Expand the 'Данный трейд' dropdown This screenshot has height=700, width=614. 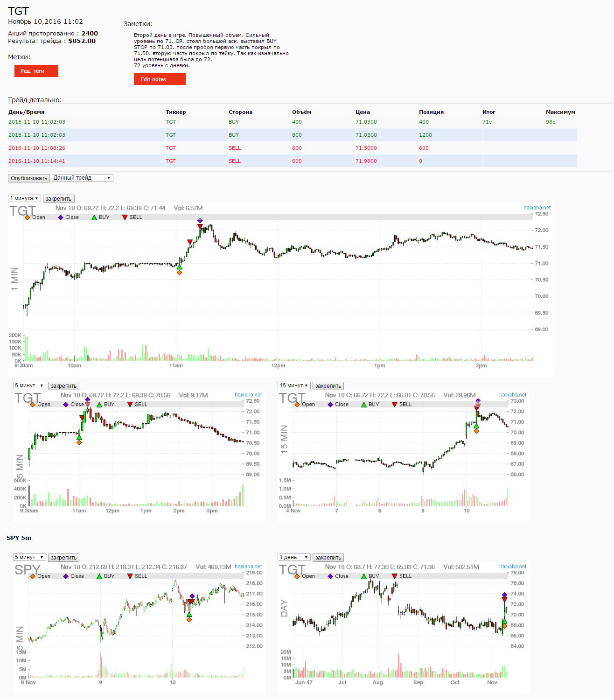82,178
